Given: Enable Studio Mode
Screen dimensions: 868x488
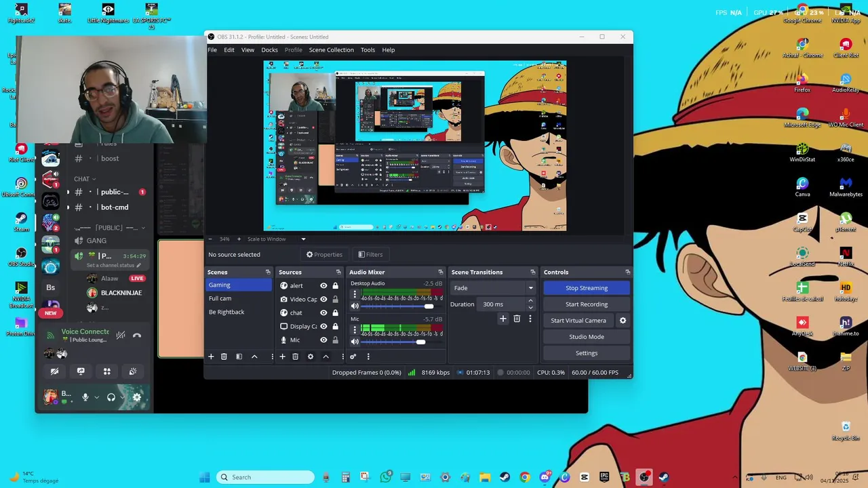Looking at the screenshot, I should 587,337.
